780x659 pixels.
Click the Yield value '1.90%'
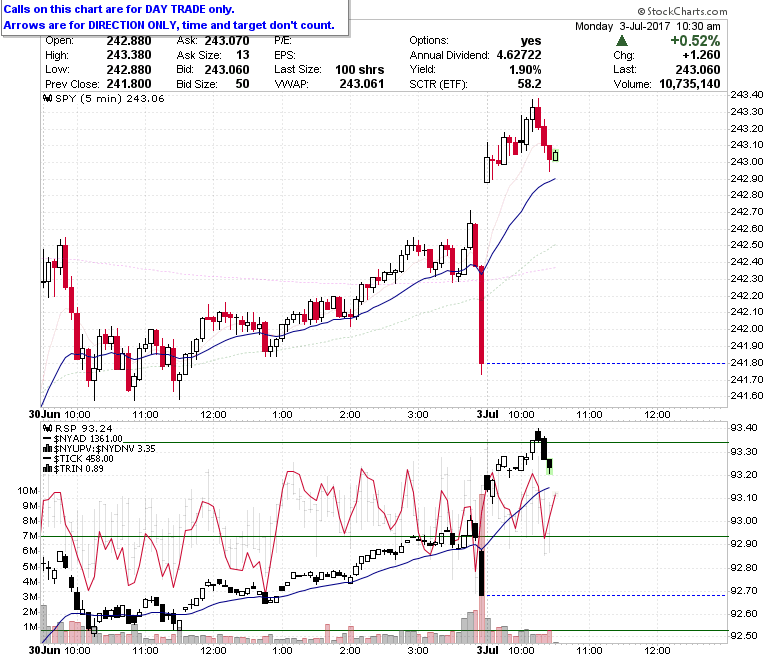(525, 70)
